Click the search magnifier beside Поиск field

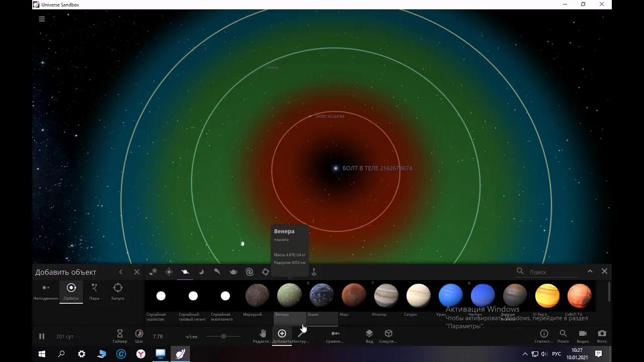pyautogui.click(x=520, y=271)
